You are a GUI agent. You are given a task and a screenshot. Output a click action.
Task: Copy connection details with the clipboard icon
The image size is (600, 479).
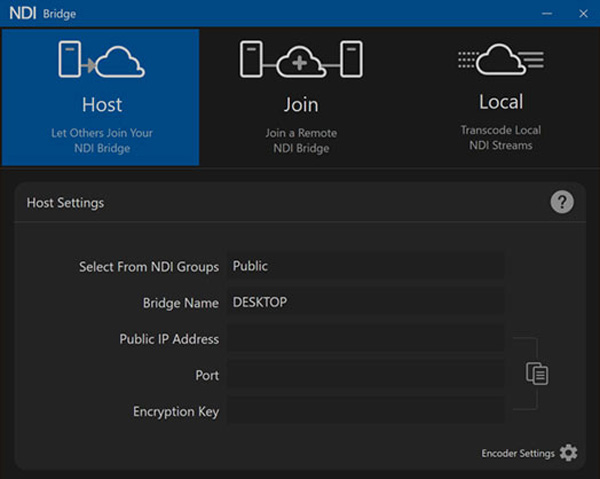[537, 374]
